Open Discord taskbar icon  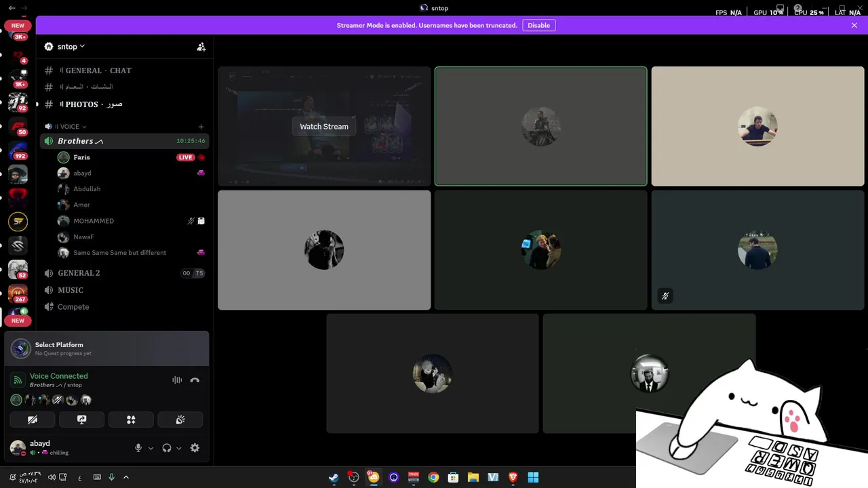[x=374, y=478]
